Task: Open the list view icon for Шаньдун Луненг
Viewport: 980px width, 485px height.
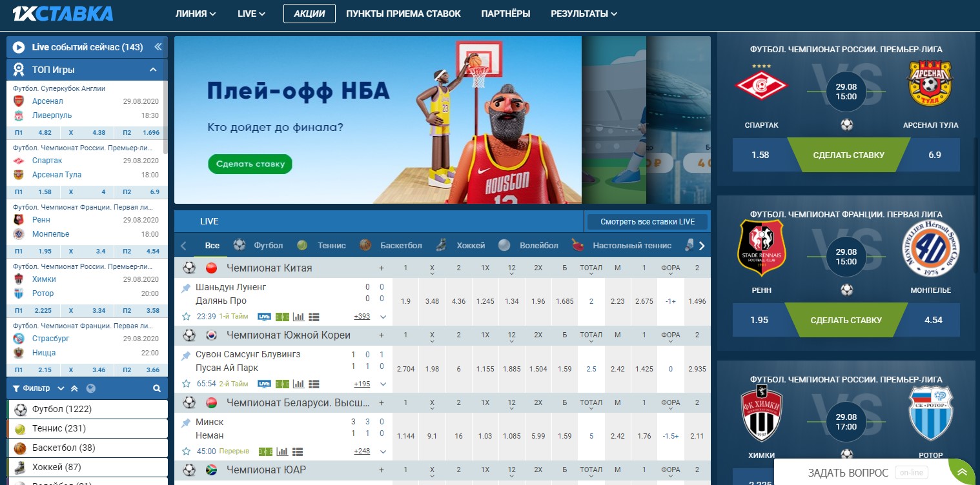Action: coord(314,317)
